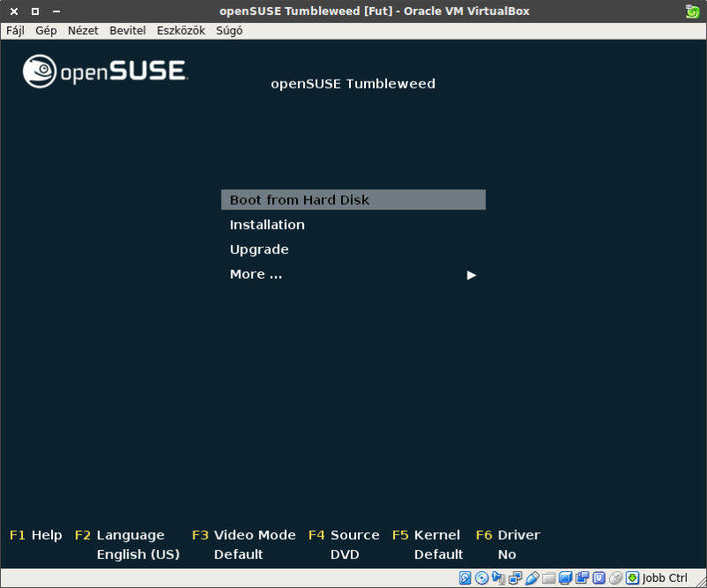This screenshot has width=707, height=588.
Task: Choose the Installation boot option
Action: click(267, 225)
